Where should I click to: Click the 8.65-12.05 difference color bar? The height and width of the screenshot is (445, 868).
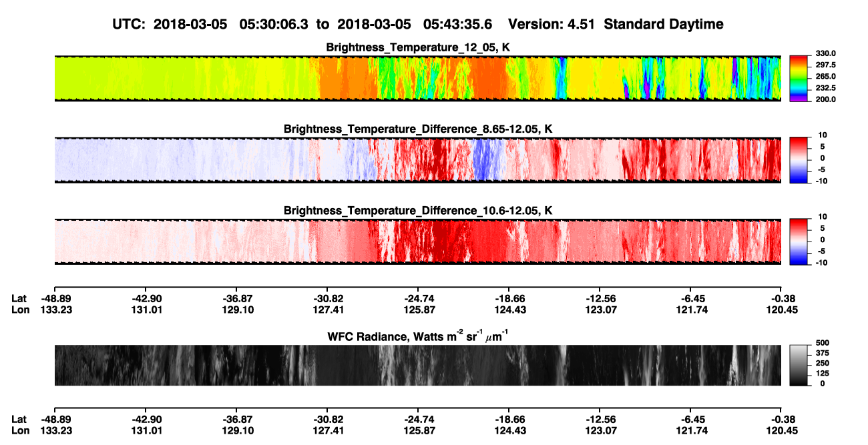799,159
